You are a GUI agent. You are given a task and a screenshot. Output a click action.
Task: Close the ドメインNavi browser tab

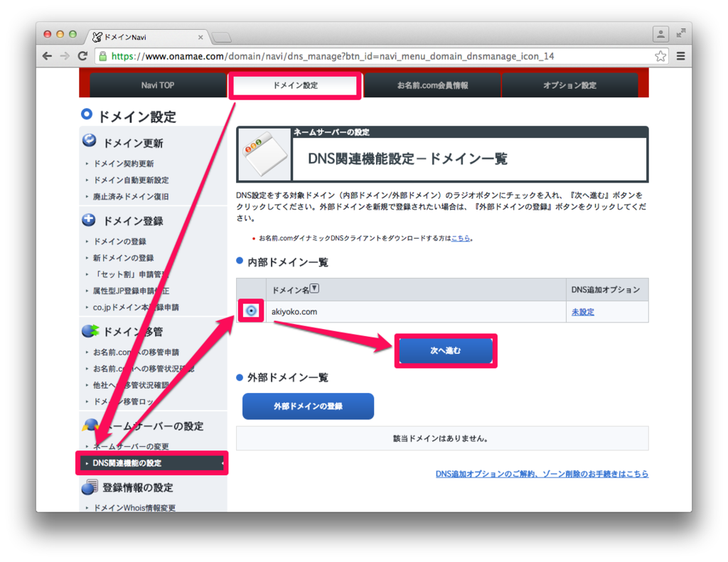tap(200, 37)
